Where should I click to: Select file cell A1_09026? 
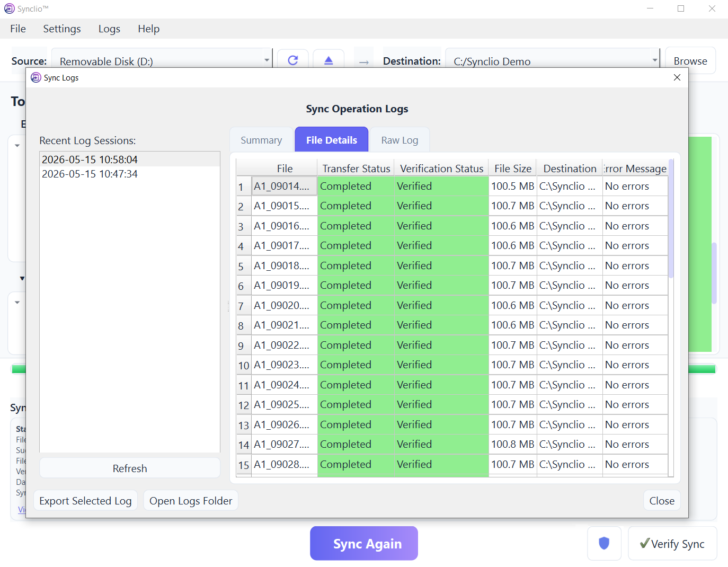click(x=285, y=424)
